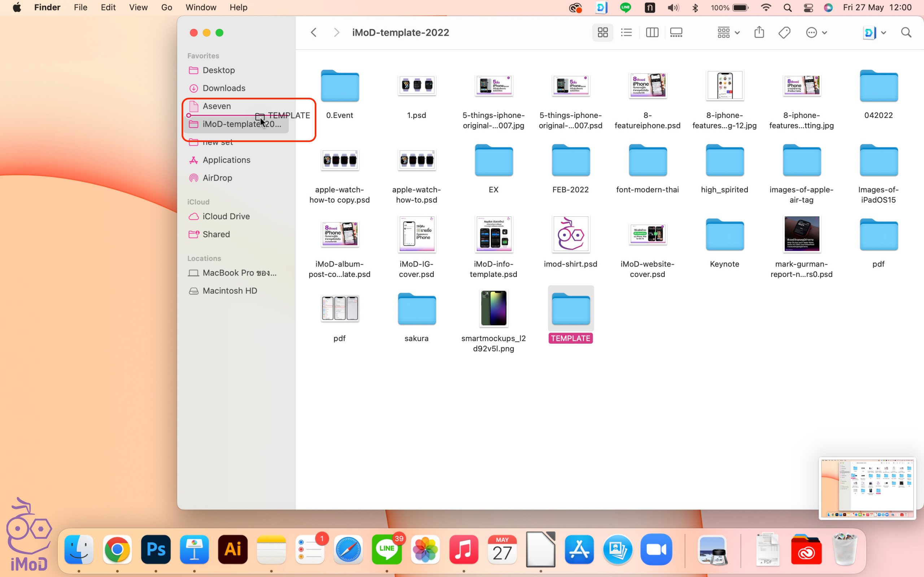The width and height of the screenshot is (924, 577).
Task: Open Downloads in the sidebar
Action: [224, 88]
